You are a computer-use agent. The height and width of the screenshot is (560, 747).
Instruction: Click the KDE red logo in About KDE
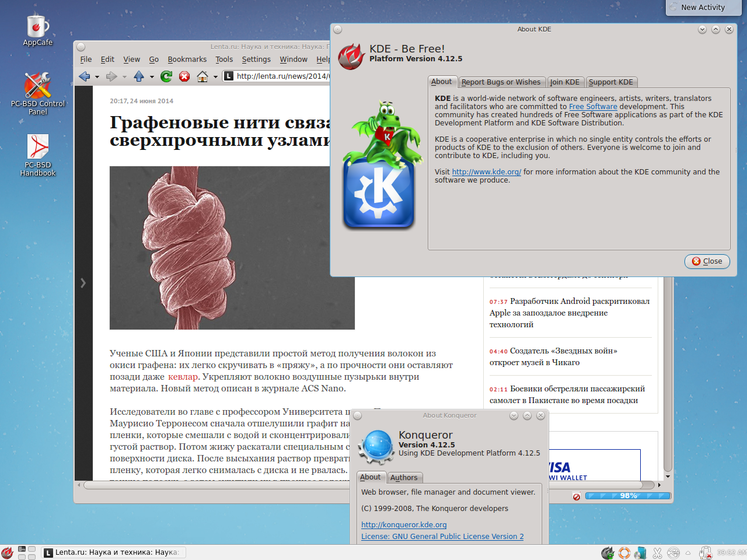pos(352,57)
